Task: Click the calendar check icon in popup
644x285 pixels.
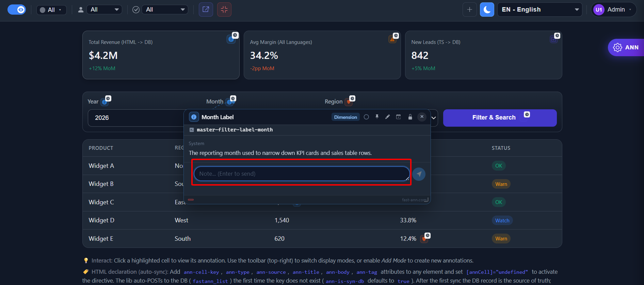Action: click(398, 117)
